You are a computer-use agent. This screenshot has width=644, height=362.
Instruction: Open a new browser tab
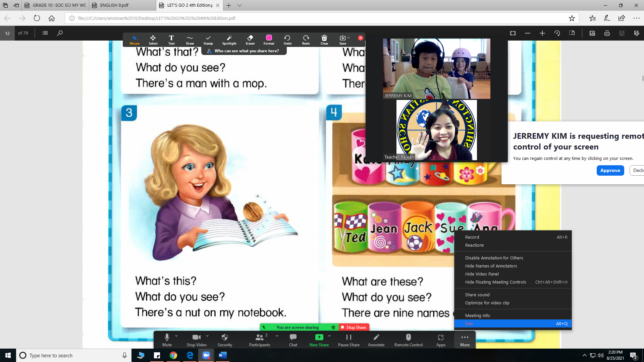coord(229,5)
